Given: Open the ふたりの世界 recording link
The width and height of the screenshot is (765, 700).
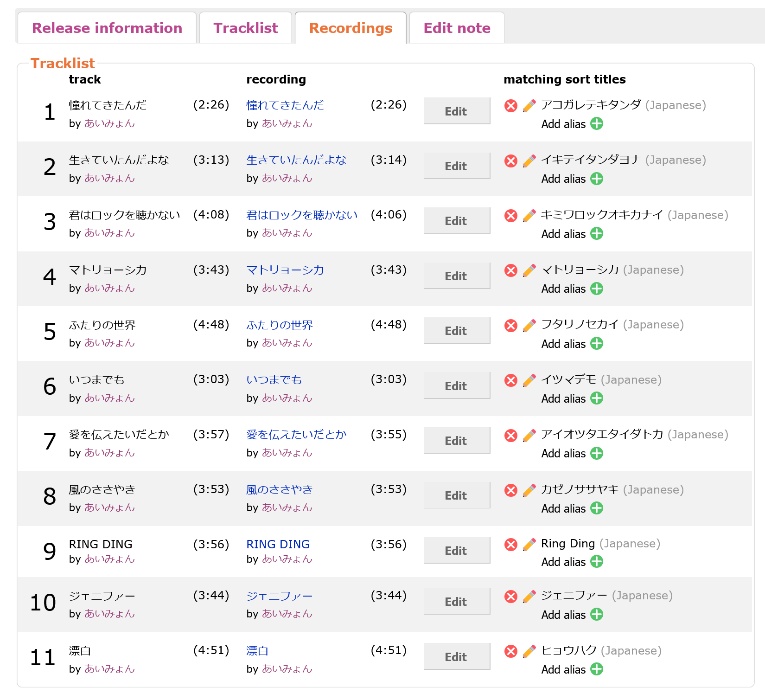Looking at the screenshot, I should (x=280, y=325).
